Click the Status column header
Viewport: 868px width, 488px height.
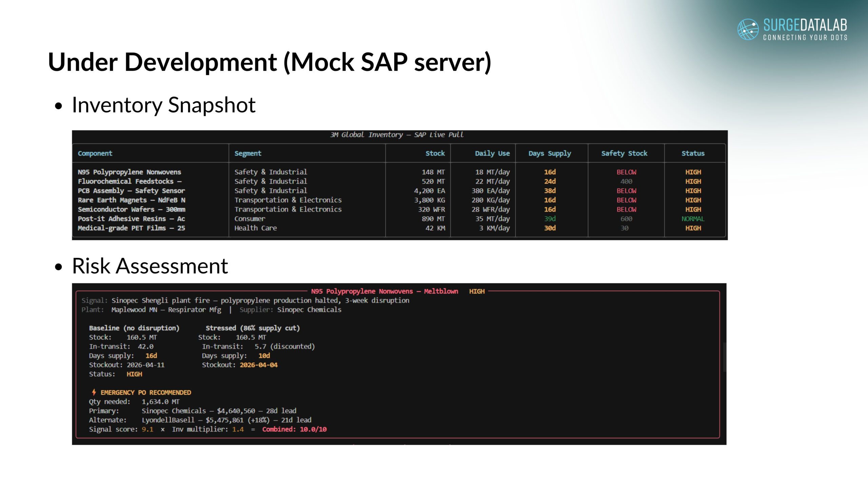693,154
